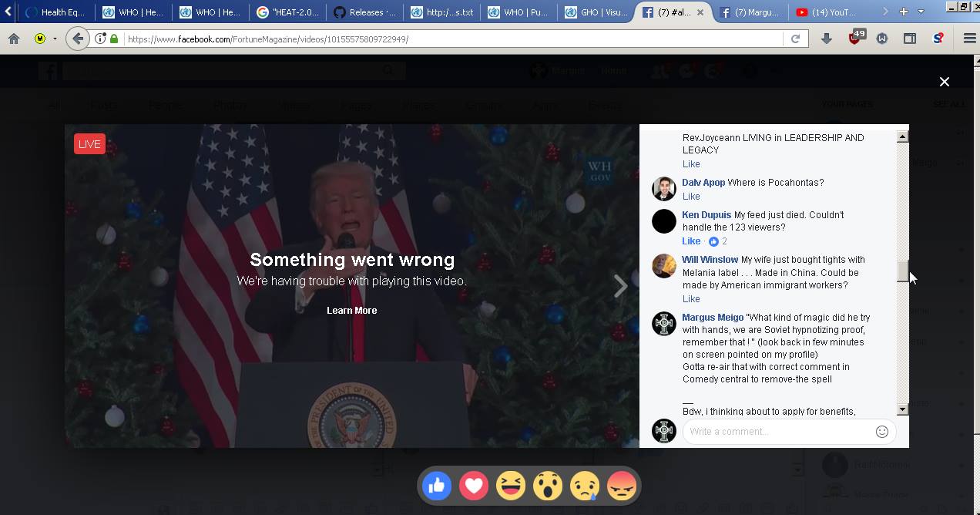
Task: Click the Write a comment field
Action: (x=778, y=432)
